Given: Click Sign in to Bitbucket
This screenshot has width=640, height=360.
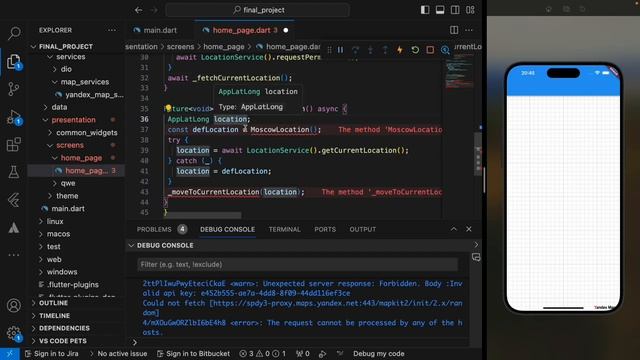Looking at the screenshot, I should [193, 353].
